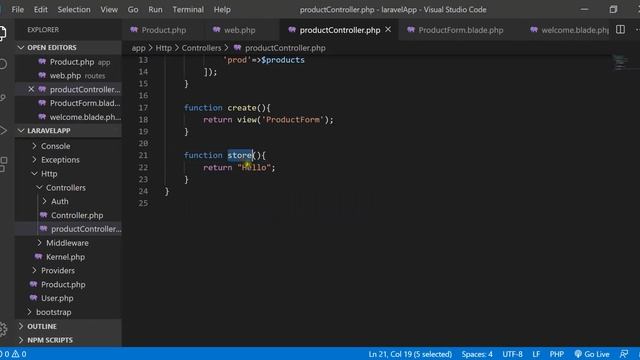Click the PHP language mode indicator

tap(556, 354)
